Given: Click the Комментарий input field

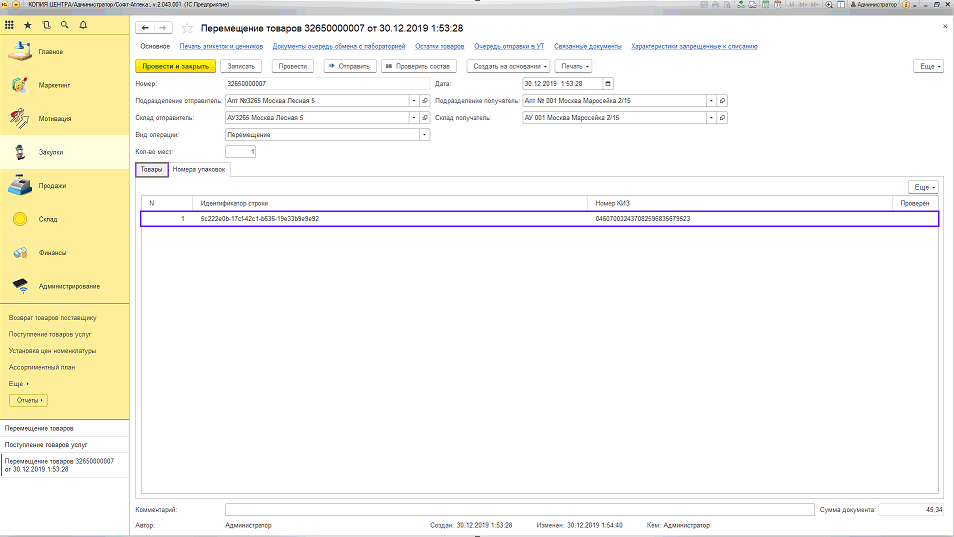Looking at the screenshot, I should 519,509.
